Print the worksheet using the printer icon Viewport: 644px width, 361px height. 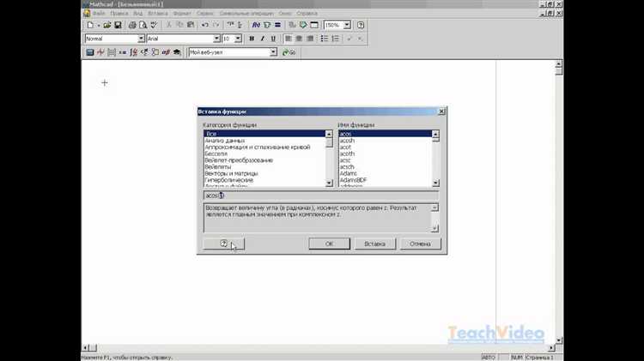tap(132, 25)
